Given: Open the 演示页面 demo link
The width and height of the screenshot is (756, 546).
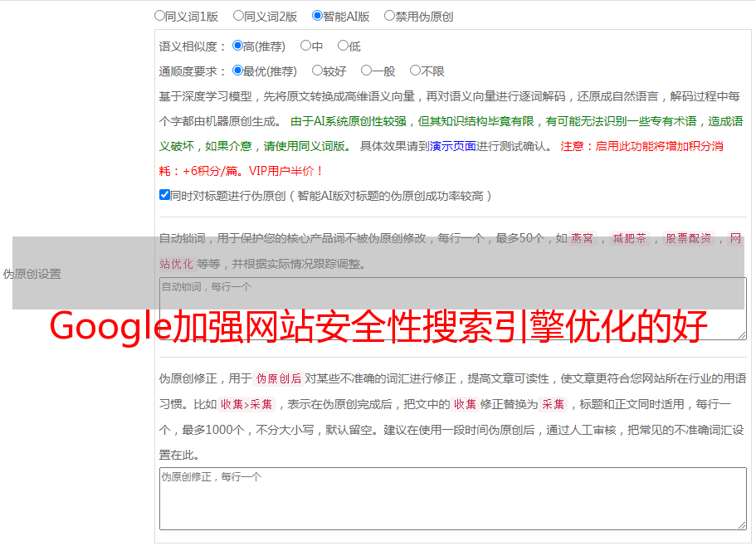Looking at the screenshot, I should [x=453, y=146].
